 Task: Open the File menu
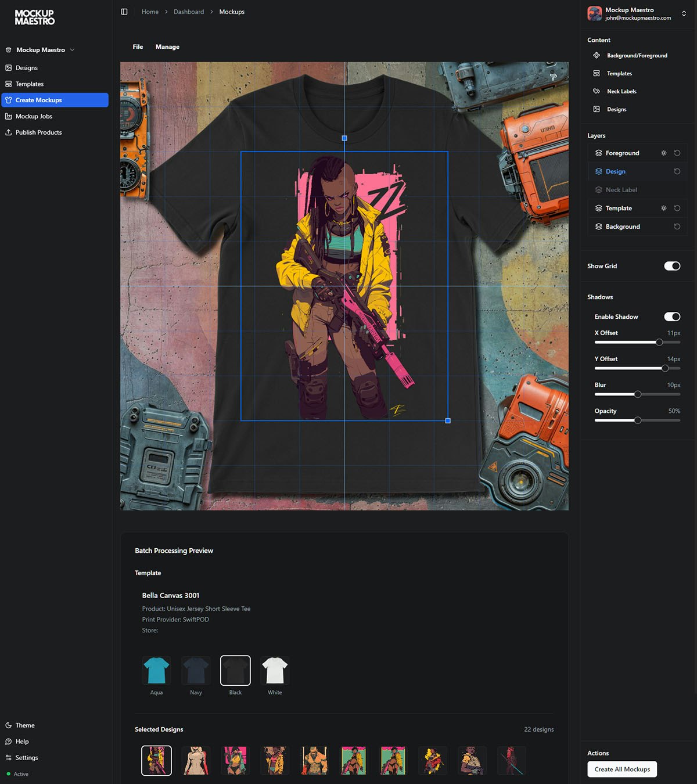pyautogui.click(x=138, y=46)
